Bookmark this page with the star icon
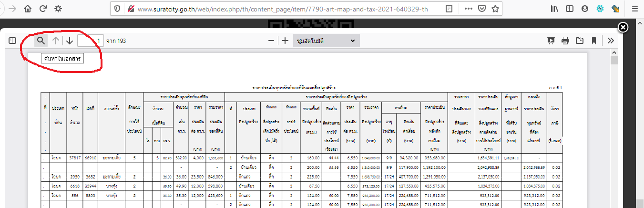The width and height of the screenshot is (644, 208). 495,9
